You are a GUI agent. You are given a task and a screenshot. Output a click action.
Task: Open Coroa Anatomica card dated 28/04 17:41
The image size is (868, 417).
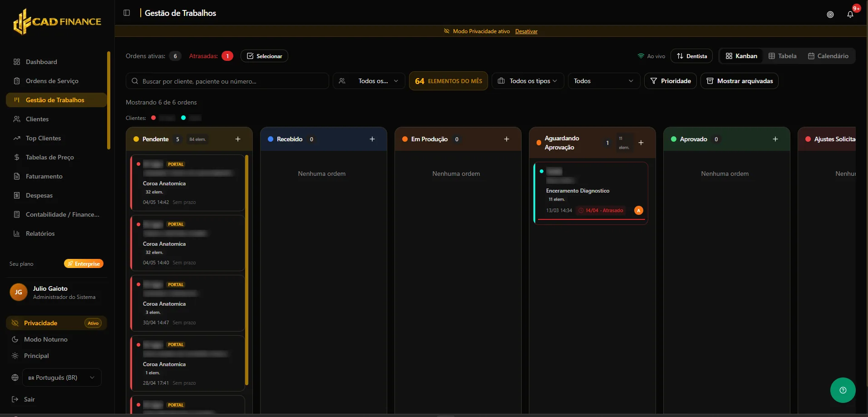[187, 363]
